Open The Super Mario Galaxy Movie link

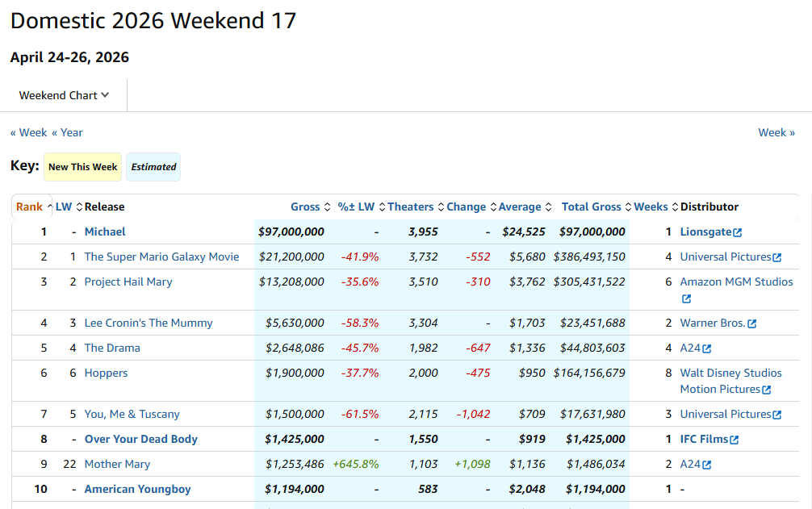161,257
